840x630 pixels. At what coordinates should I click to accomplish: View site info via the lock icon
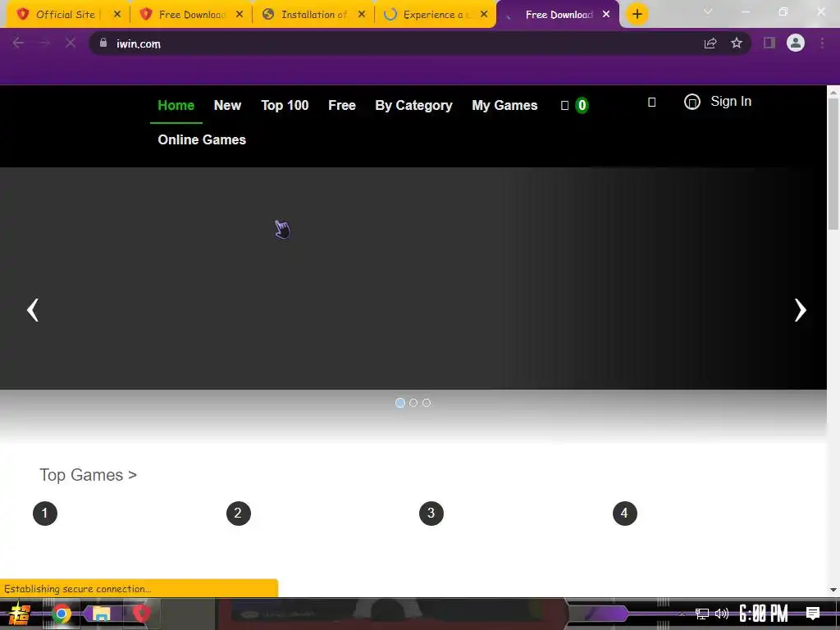103,43
